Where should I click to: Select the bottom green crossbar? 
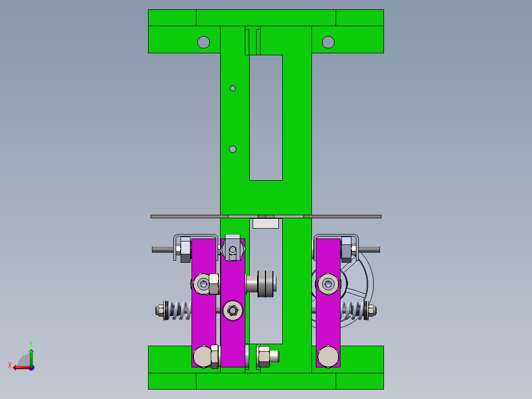point(266,381)
